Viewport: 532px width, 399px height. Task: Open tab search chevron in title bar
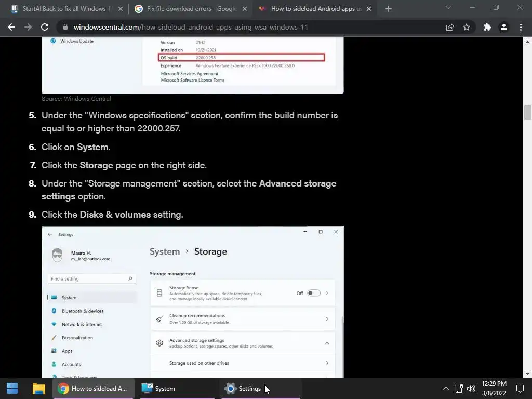(448, 7)
